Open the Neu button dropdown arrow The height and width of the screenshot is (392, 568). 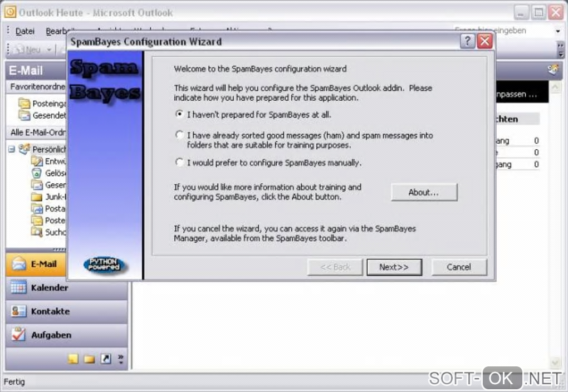point(48,50)
